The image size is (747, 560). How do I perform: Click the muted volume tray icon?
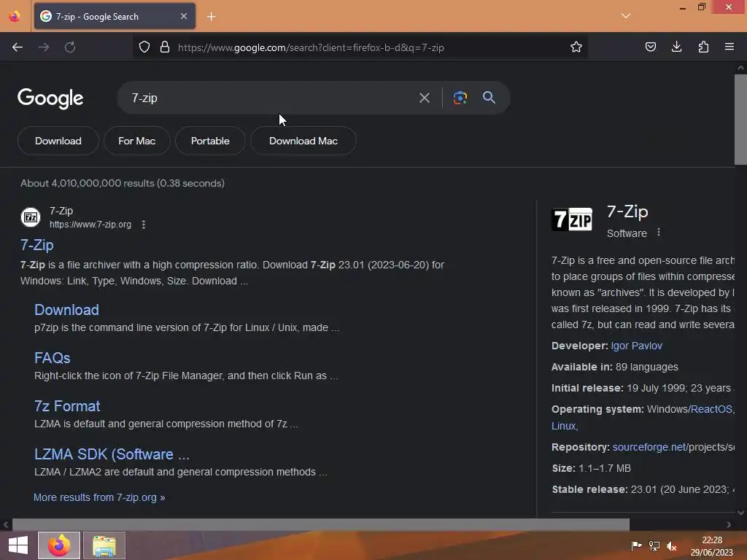coord(672,545)
